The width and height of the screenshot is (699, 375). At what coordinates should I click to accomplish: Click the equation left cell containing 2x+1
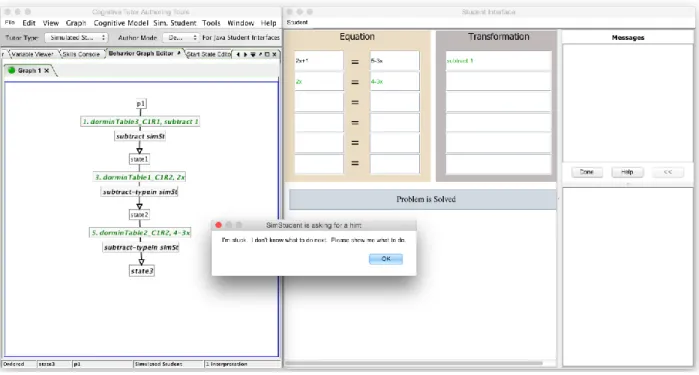click(319, 61)
